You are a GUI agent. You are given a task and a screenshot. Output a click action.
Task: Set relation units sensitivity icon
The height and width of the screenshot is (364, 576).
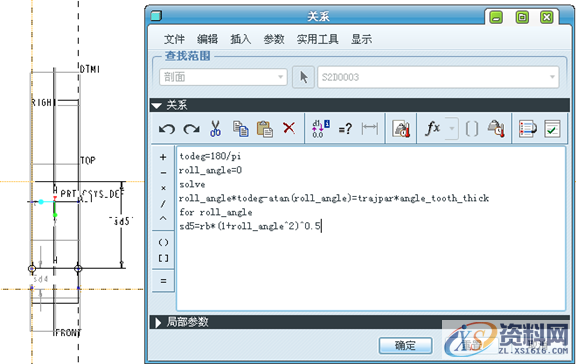pyautogui.click(x=401, y=129)
